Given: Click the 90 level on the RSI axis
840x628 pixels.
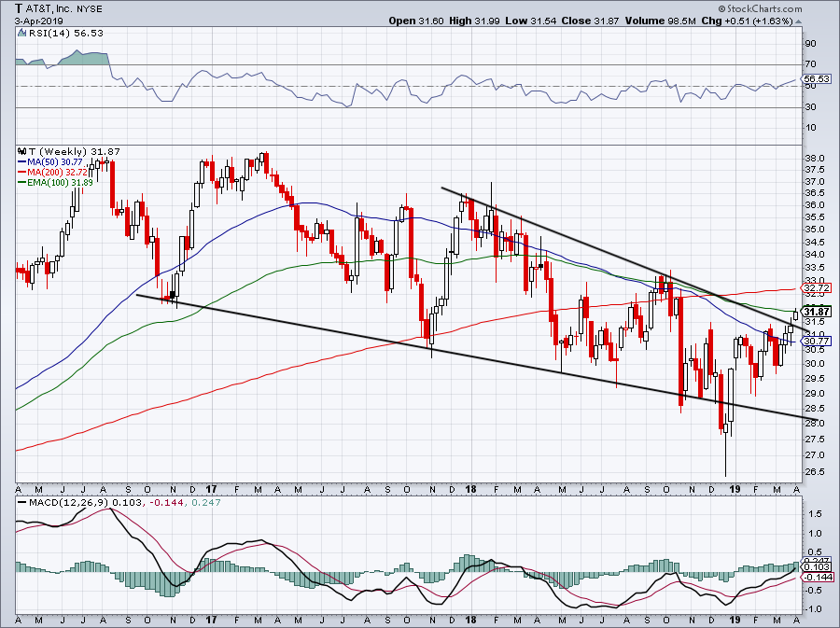Looking at the screenshot, I should [810, 44].
